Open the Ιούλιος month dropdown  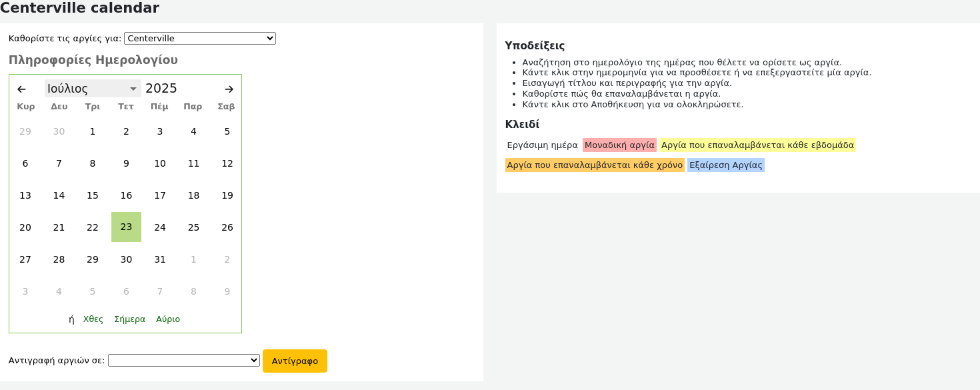click(93, 89)
